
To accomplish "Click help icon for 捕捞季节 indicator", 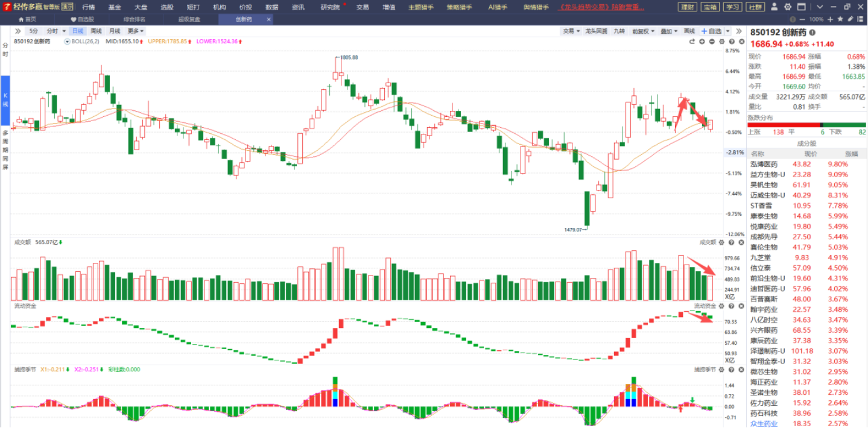I will tap(730, 369).
